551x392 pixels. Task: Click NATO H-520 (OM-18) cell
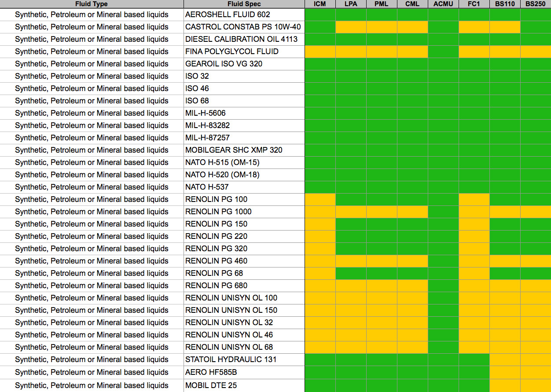click(244, 175)
